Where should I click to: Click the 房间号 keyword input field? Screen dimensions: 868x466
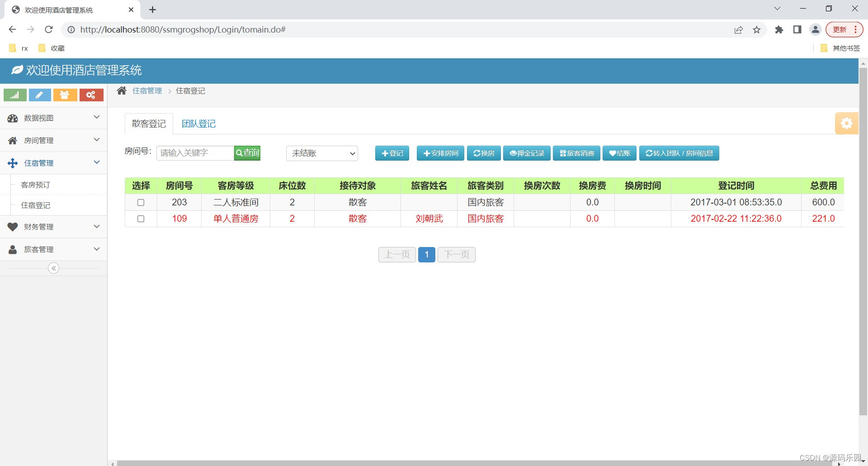point(194,153)
